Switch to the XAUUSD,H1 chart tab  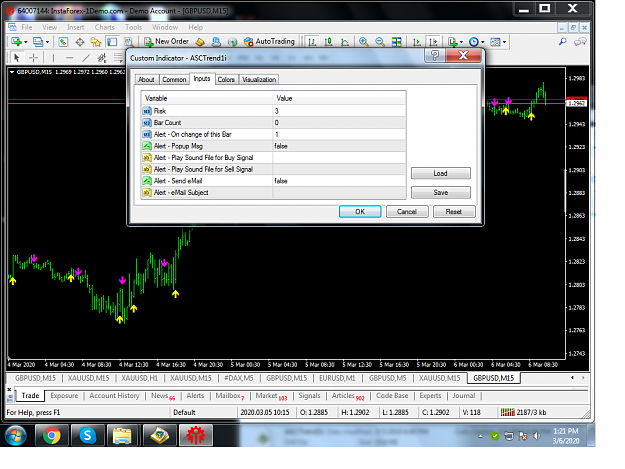click(x=140, y=378)
